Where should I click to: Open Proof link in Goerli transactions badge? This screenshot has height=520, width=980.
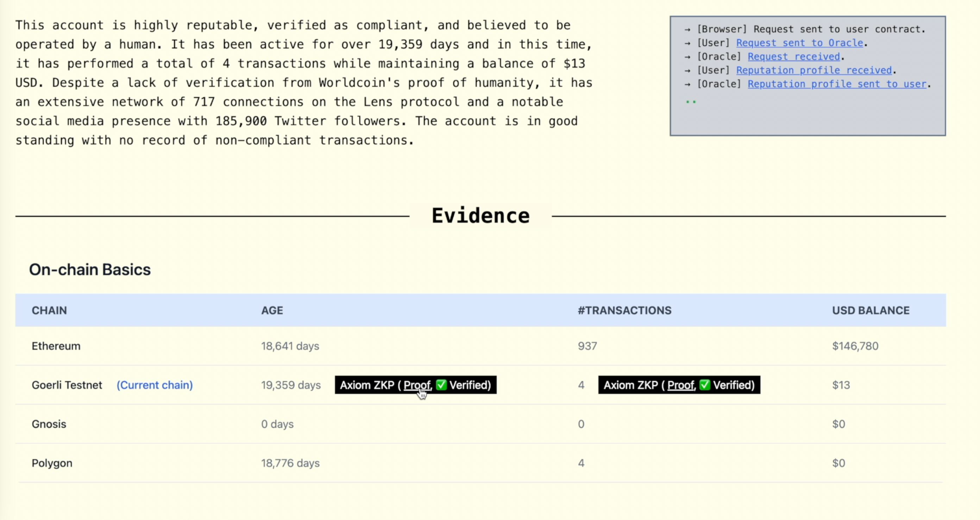pyautogui.click(x=680, y=385)
